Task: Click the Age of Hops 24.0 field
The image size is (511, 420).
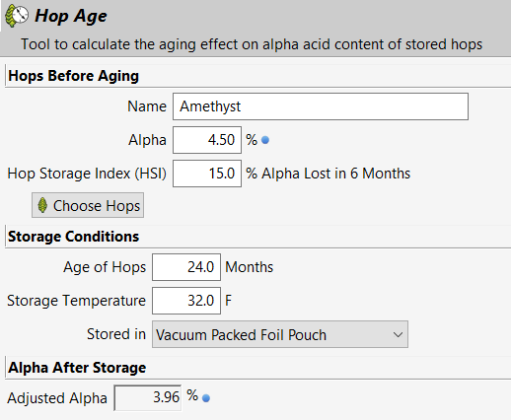Action: (186, 267)
